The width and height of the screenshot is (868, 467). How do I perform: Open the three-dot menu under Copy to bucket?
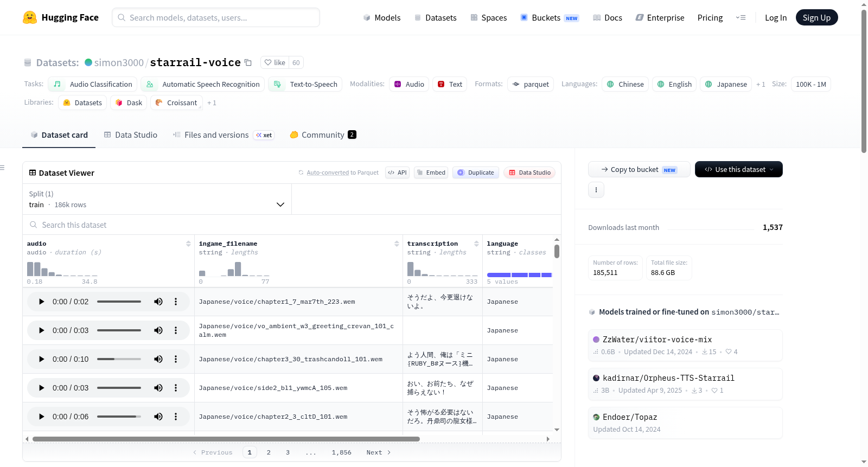click(x=596, y=190)
